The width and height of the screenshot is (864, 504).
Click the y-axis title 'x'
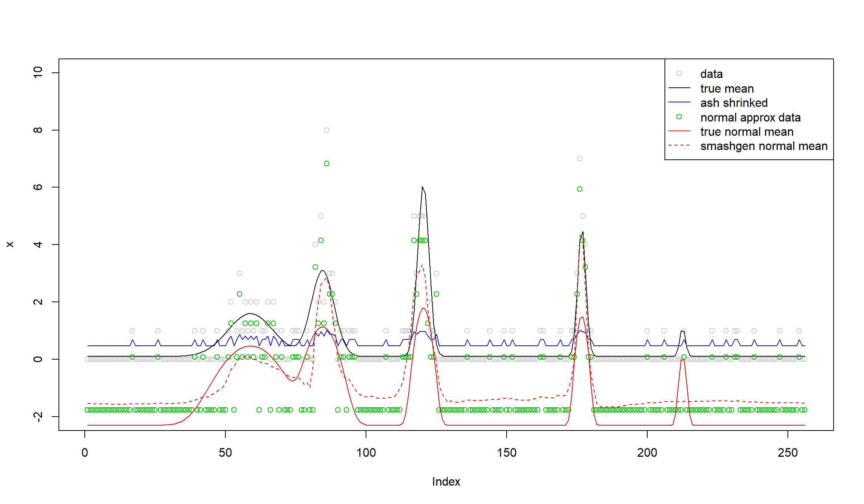[x=10, y=244]
